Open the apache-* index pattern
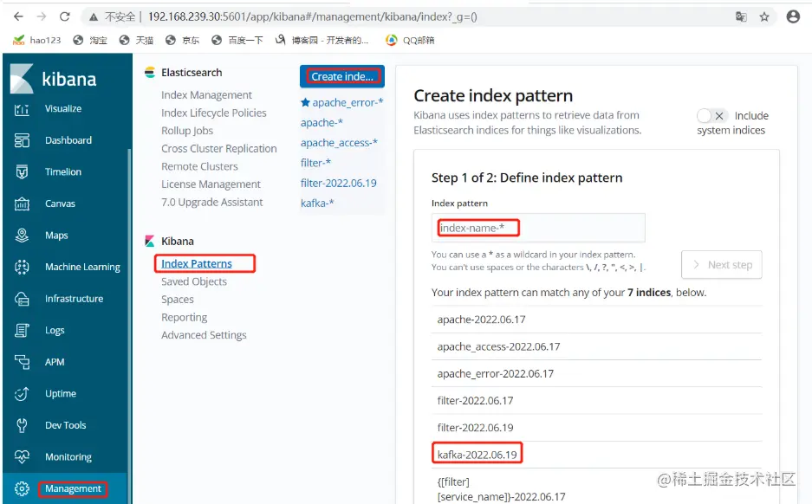Viewport: 812px width, 504px height. (x=322, y=123)
